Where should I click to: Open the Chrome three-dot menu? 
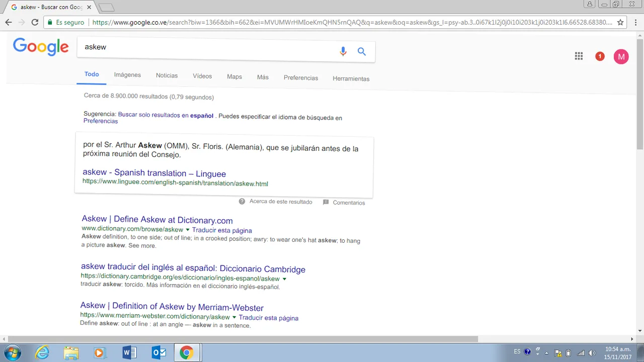636,22
